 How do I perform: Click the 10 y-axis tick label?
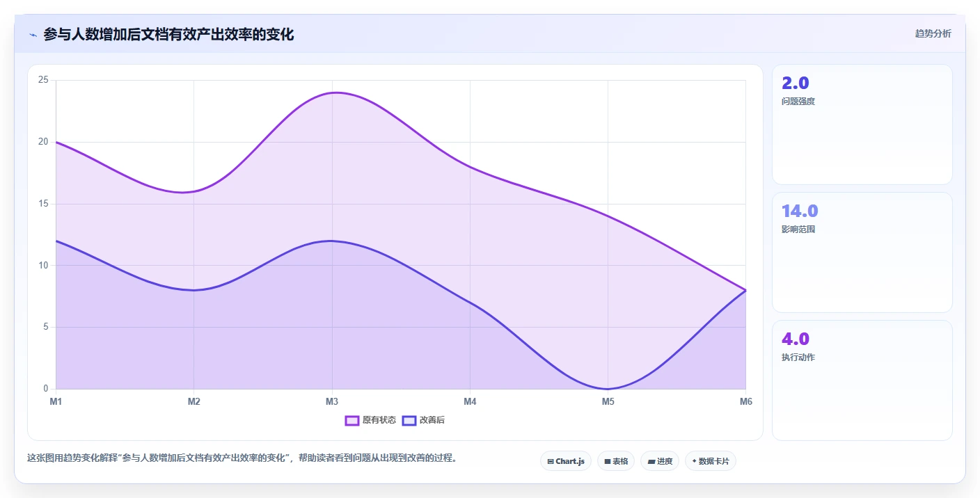tap(43, 265)
